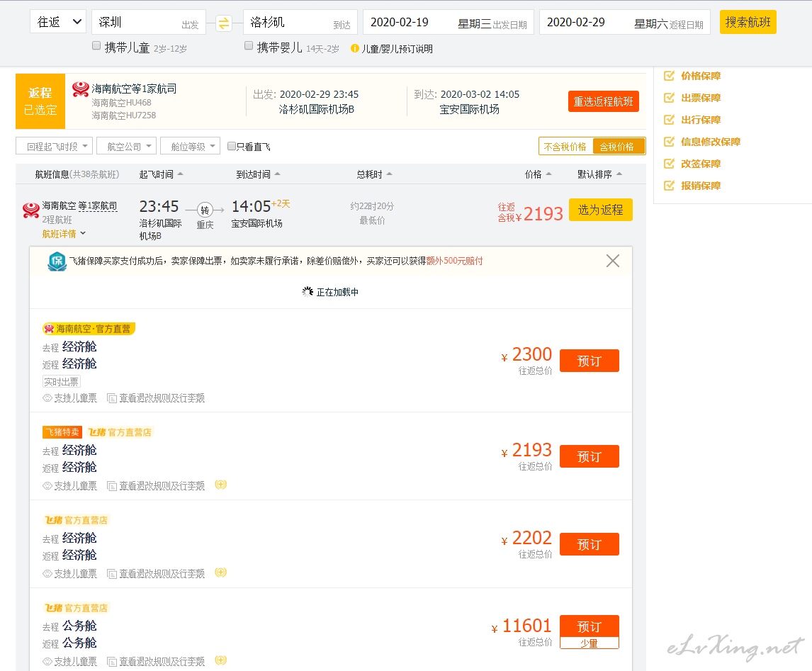Click the reimbursement guarantee (报销保障) check icon
The height and width of the screenshot is (671, 812).
[x=669, y=186]
